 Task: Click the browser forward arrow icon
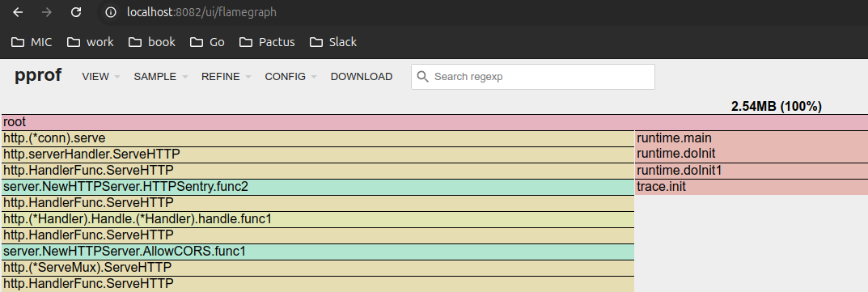click(x=47, y=12)
